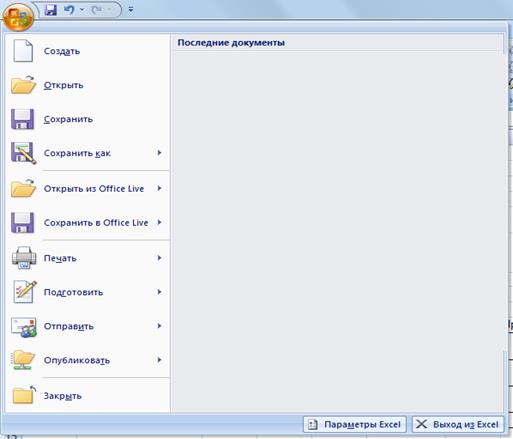
Task: Click the Параметры Excel button
Action: coord(355,424)
